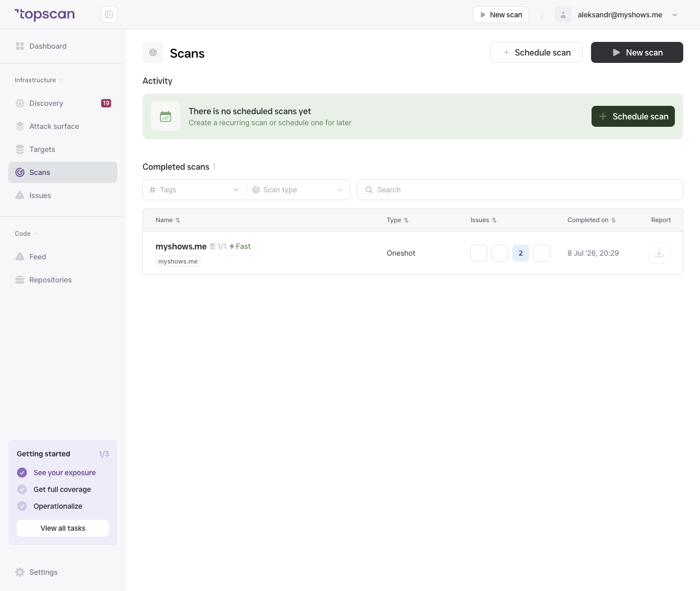This screenshot has width=700, height=591.
Task: Open the Scan type dropdown
Action: pos(298,190)
